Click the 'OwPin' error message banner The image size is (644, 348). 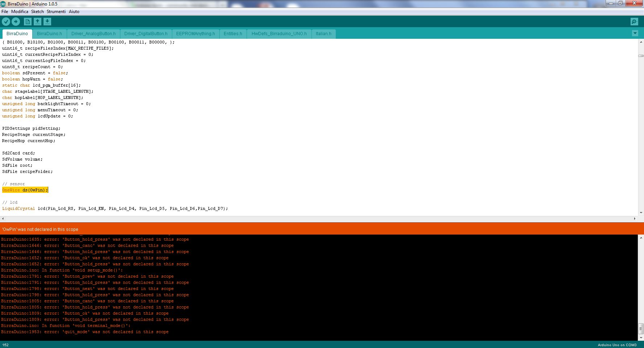40,229
